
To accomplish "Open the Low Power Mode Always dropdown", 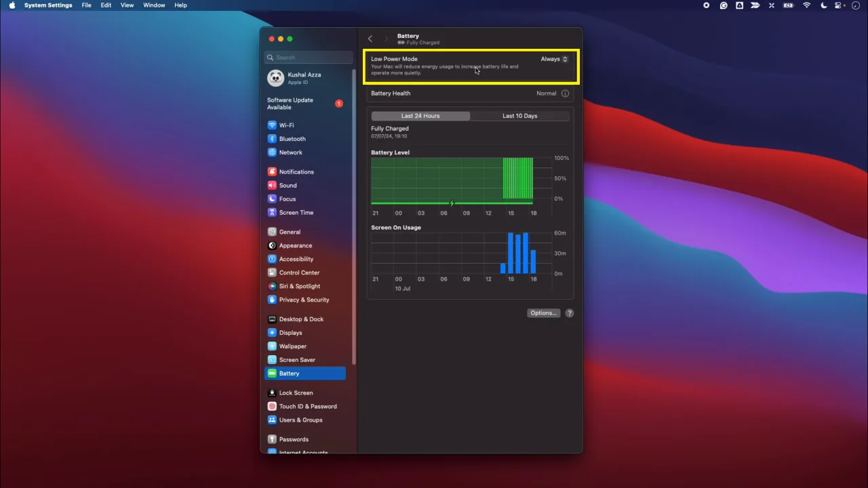I will (554, 59).
